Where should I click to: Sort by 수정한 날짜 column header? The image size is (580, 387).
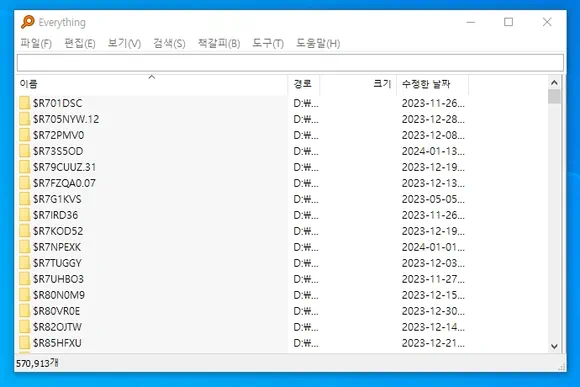pyautogui.click(x=432, y=84)
